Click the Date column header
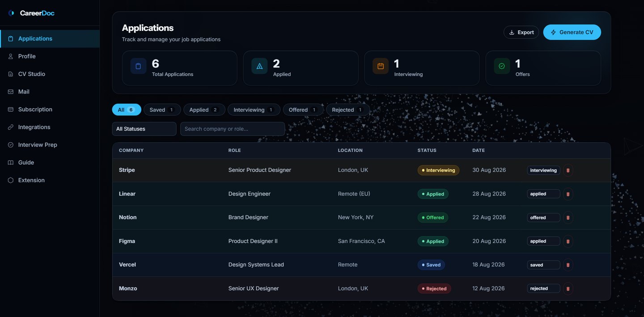 479,150
